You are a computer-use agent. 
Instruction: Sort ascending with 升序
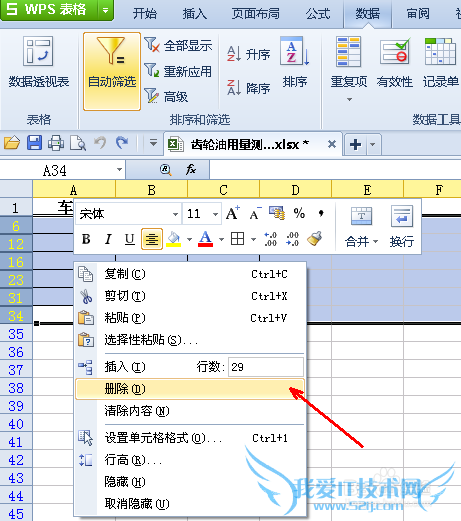[248, 54]
